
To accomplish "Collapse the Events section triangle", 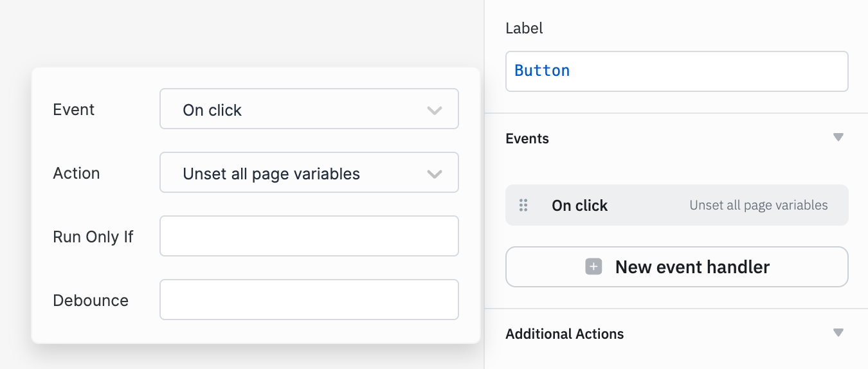I will tap(838, 138).
